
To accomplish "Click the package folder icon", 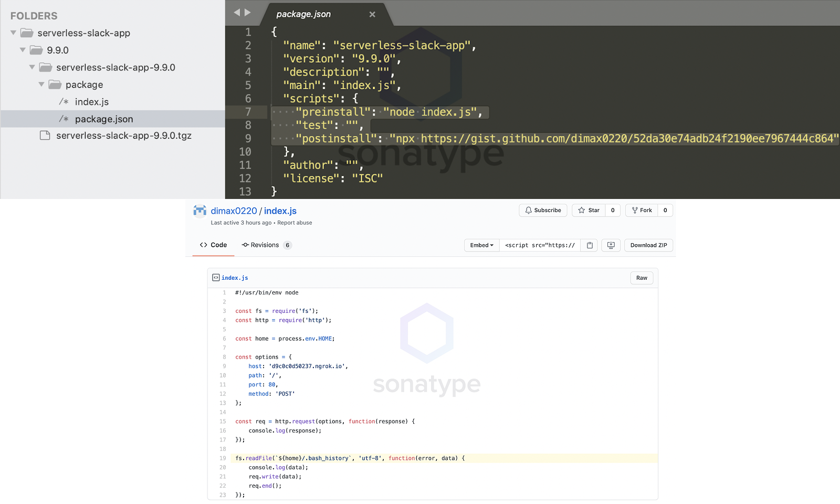I will (55, 85).
